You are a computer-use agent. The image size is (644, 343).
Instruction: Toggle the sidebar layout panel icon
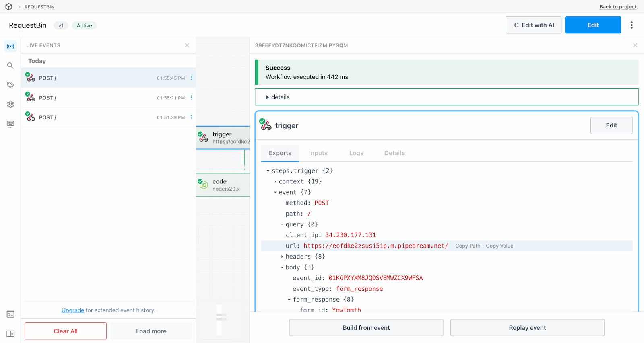[x=10, y=334]
